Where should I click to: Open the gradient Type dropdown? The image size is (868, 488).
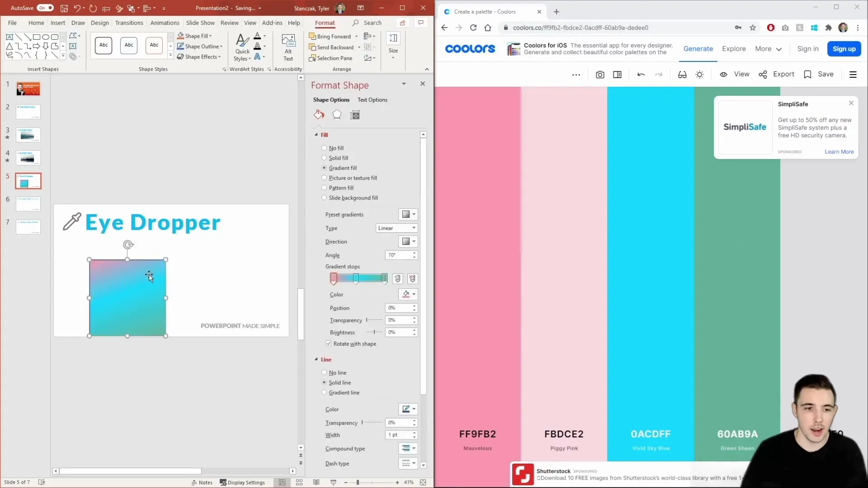tap(396, 228)
